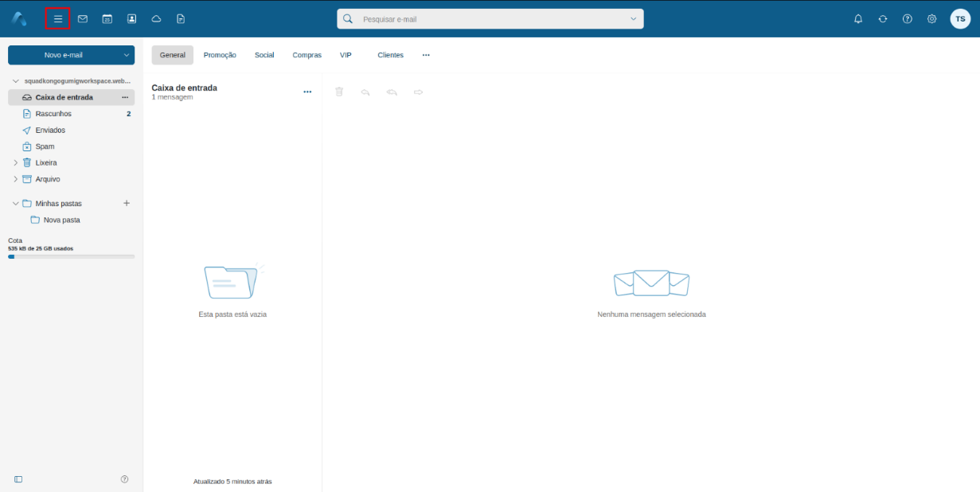Screen dimensions: 980x492
Task: Click the Rascunhos unread count 2
Action: [129, 114]
